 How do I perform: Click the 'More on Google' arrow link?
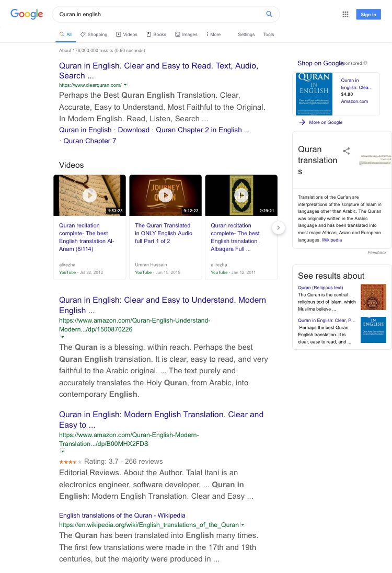pyautogui.click(x=321, y=122)
